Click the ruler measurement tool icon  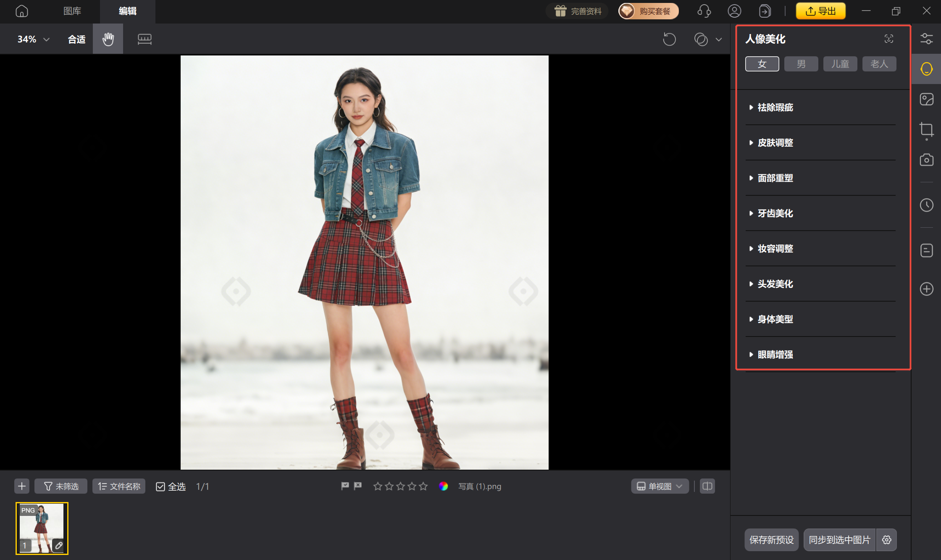coord(145,39)
